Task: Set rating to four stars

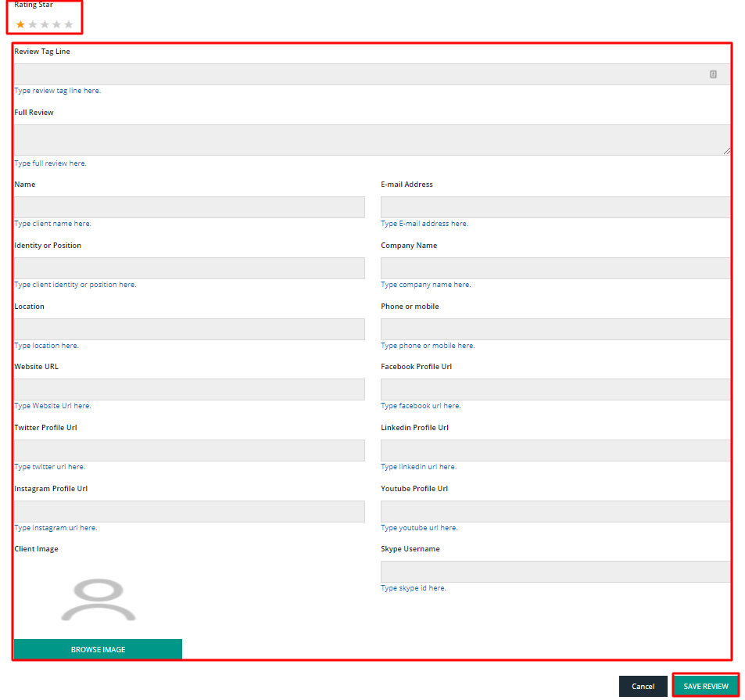Action: 56,25
